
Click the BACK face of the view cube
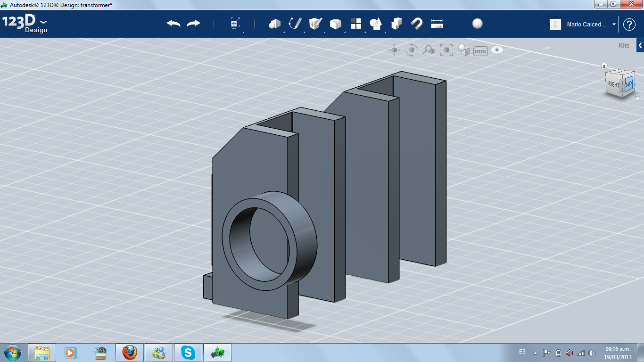pyautogui.click(x=628, y=84)
